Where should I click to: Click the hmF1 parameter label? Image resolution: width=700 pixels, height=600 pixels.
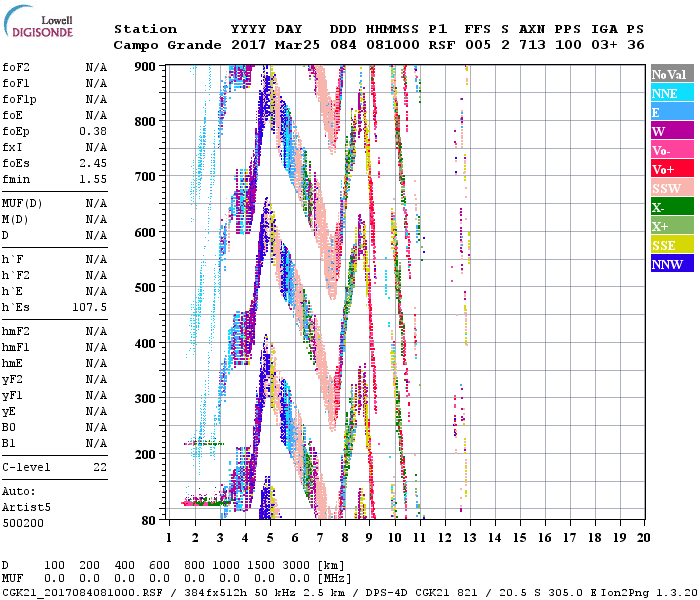tap(16, 347)
